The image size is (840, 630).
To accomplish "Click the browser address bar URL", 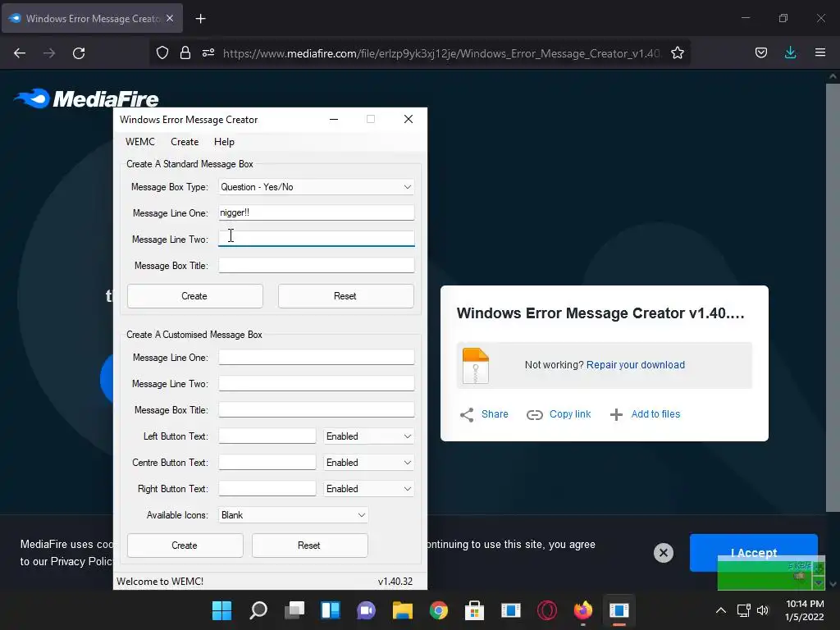I will 442,53.
